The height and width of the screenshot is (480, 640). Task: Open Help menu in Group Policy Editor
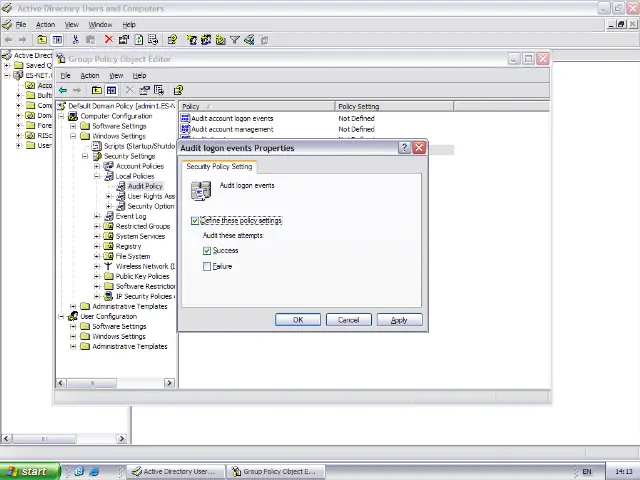pos(139,76)
